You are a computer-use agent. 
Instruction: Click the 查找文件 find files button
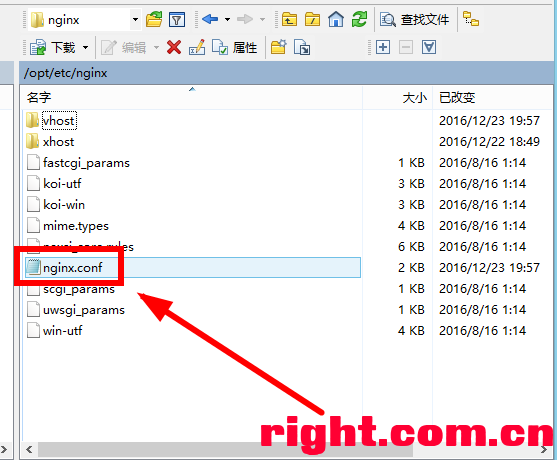415,20
